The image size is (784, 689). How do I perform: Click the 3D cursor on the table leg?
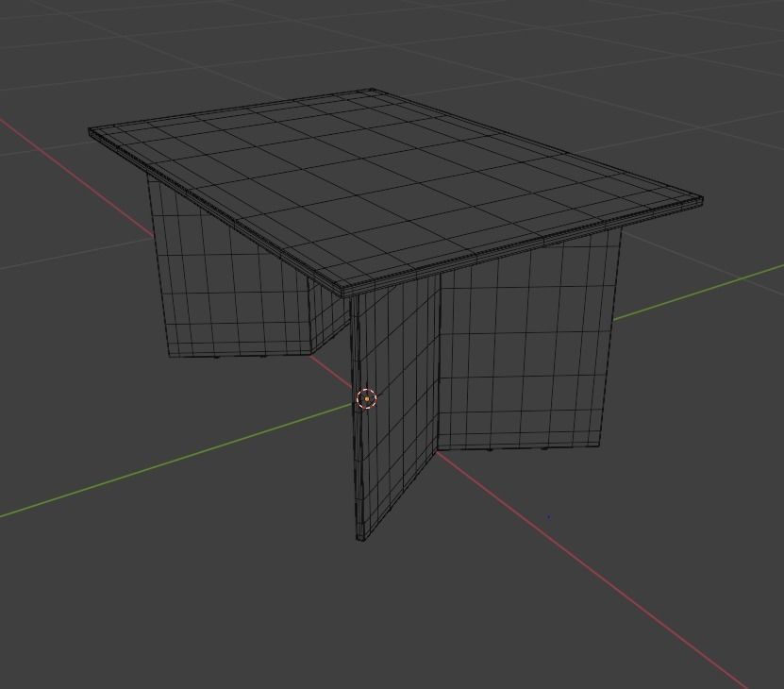click(x=366, y=399)
